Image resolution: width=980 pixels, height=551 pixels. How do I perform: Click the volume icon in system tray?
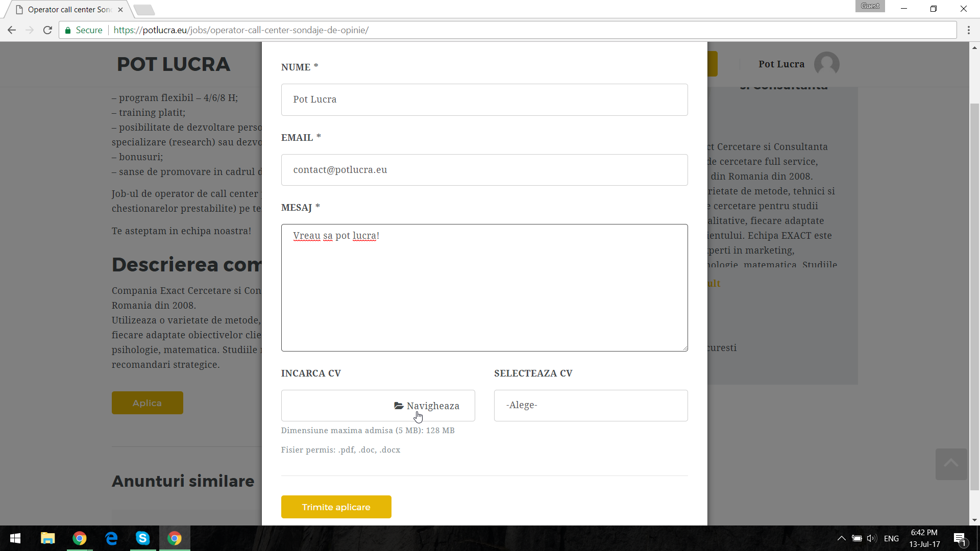click(x=871, y=538)
